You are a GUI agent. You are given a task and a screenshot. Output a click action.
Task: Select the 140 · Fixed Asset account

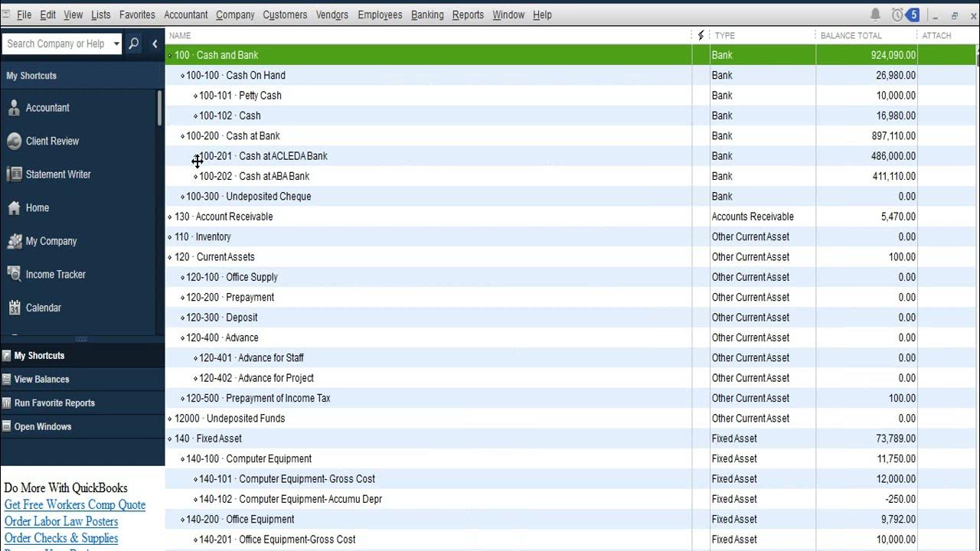pos(570,439)
